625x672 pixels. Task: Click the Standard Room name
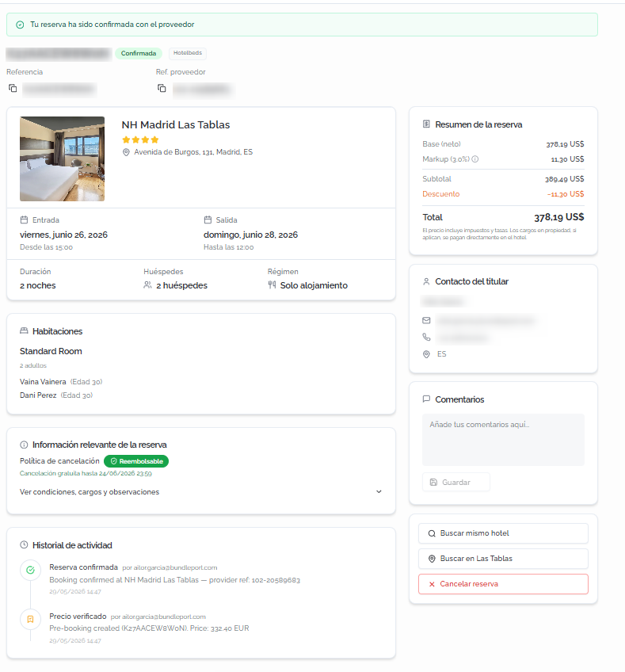coord(51,351)
